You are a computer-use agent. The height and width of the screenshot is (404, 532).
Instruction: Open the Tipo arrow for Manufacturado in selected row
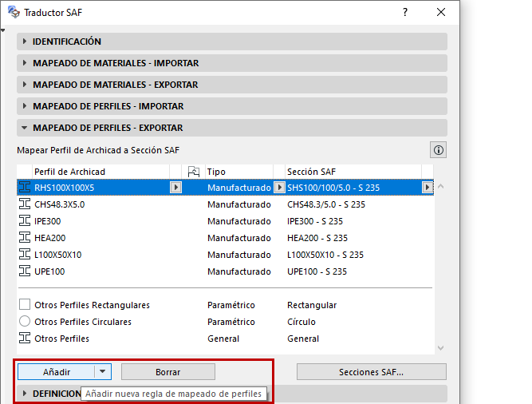point(279,188)
